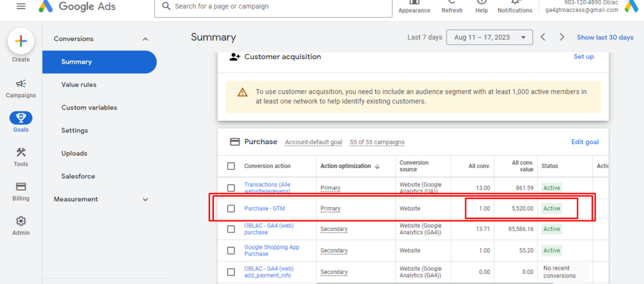This screenshot has height=284, width=644.
Task: Click the 5,520.00 value cell
Action: pyautogui.click(x=523, y=208)
